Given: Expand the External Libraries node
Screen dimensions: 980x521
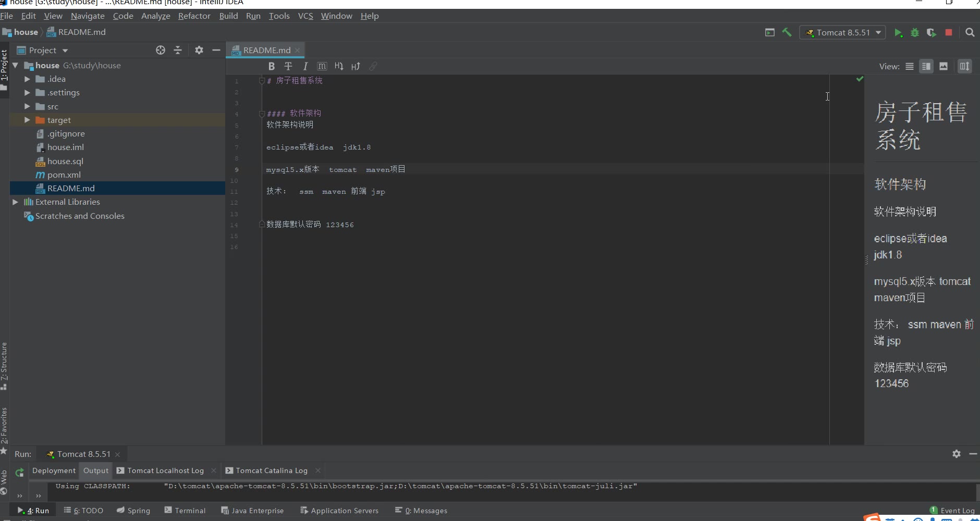Looking at the screenshot, I should pos(15,202).
